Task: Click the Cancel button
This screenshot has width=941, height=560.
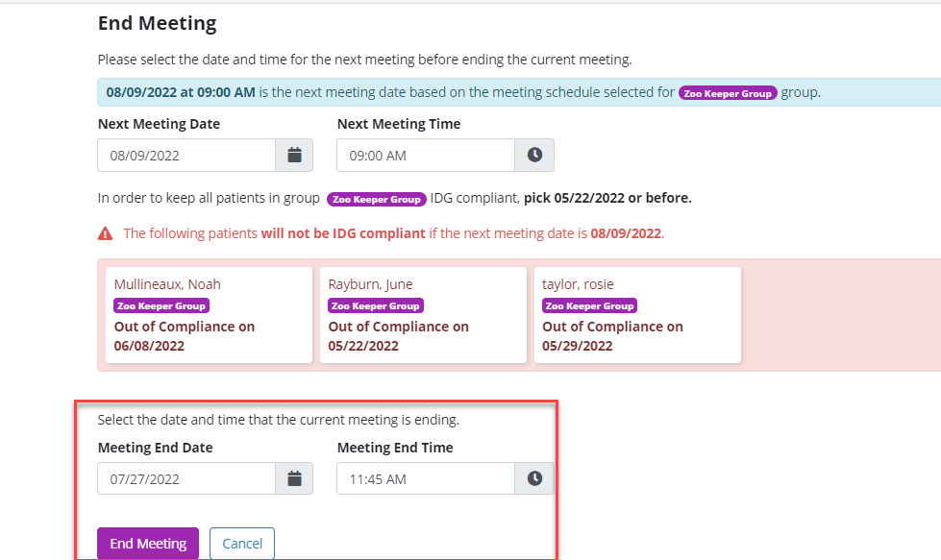Action: pyautogui.click(x=242, y=544)
